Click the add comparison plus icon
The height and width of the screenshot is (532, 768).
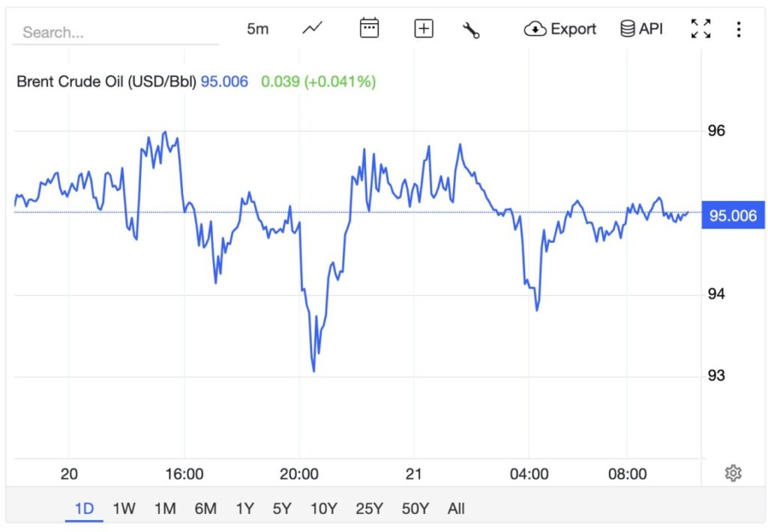pyautogui.click(x=423, y=28)
